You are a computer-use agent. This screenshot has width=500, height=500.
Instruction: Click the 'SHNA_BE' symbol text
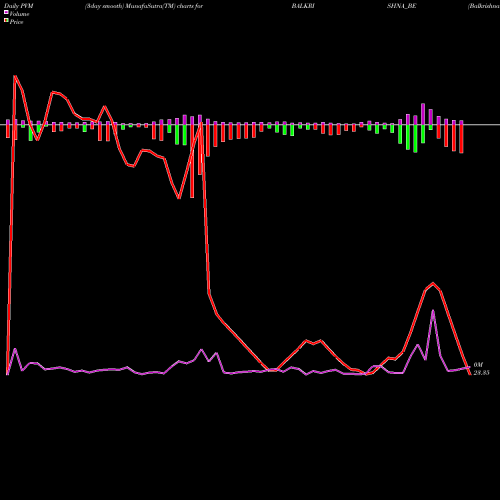tap(401, 6)
